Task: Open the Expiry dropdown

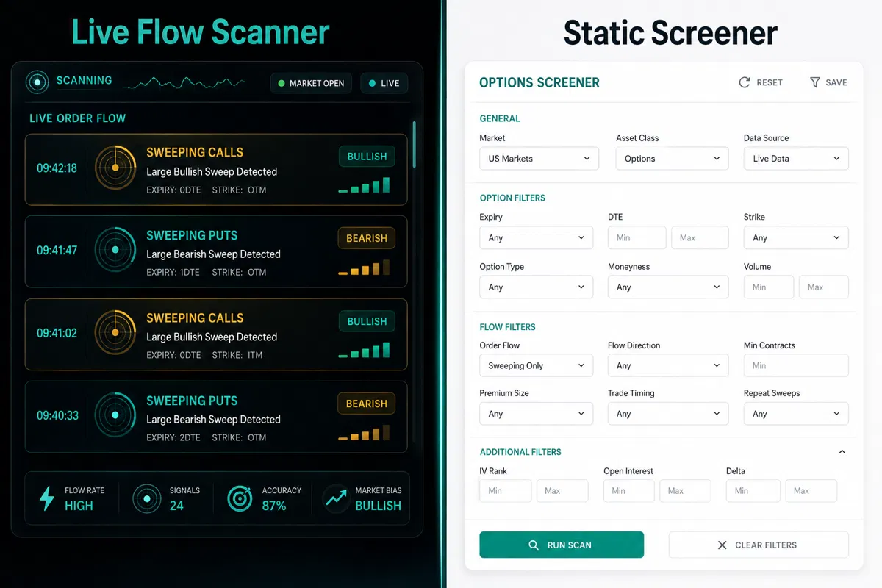Action: click(537, 238)
